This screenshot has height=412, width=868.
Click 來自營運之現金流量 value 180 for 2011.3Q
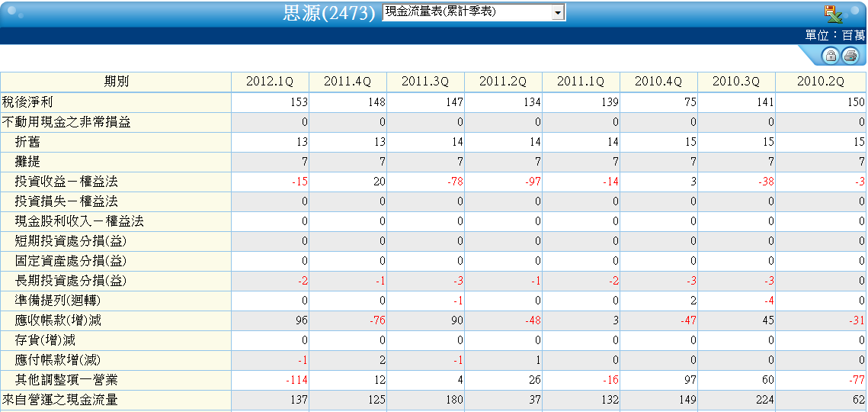454,401
